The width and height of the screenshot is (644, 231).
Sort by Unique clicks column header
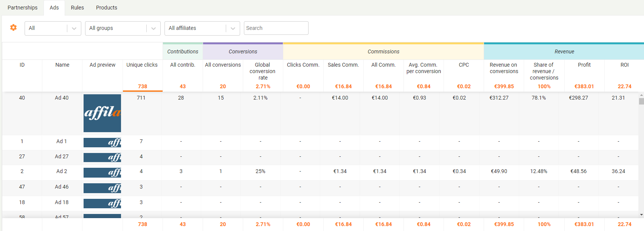coord(142,65)
